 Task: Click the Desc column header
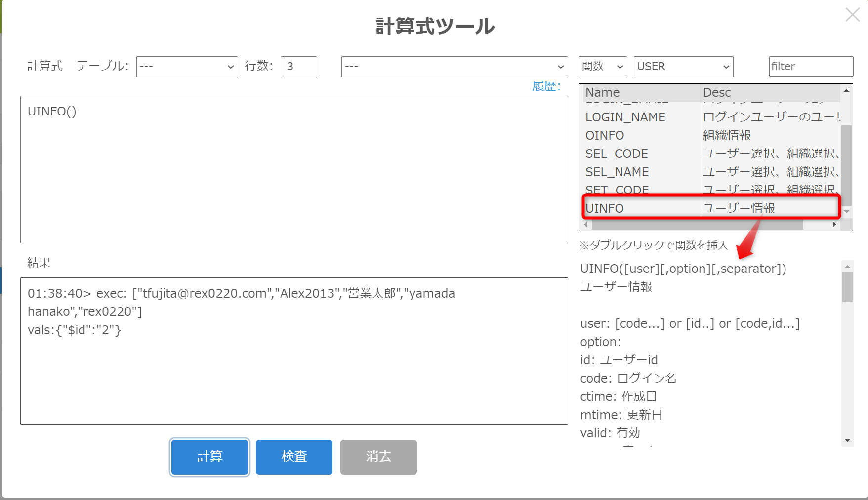click(x=771, y=92)
